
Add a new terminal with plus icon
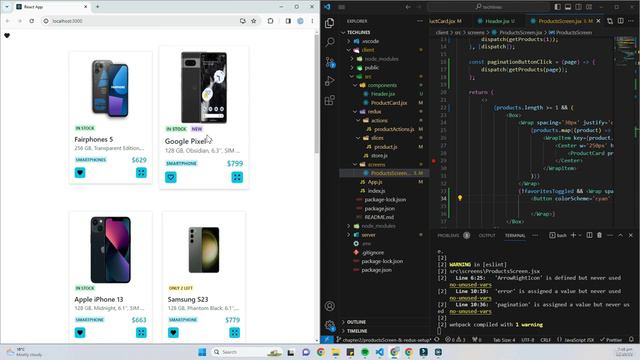[573, 235]
